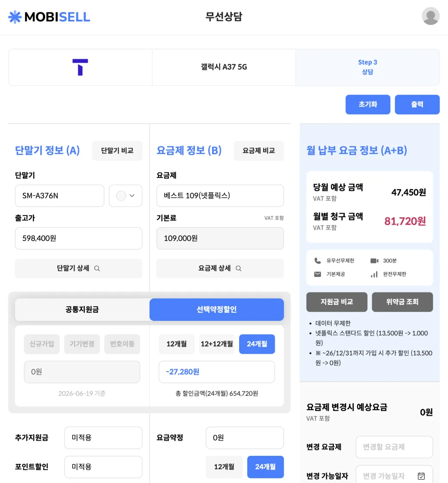
Task: Click the 단말기 SM-A376N field
Action: pos(60,196)
